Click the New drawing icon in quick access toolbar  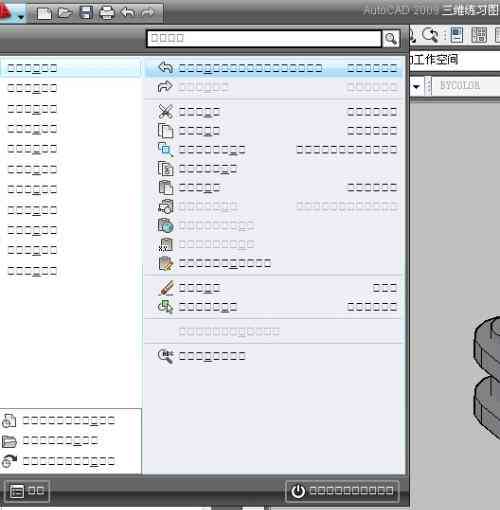click(x=44, y=14)
